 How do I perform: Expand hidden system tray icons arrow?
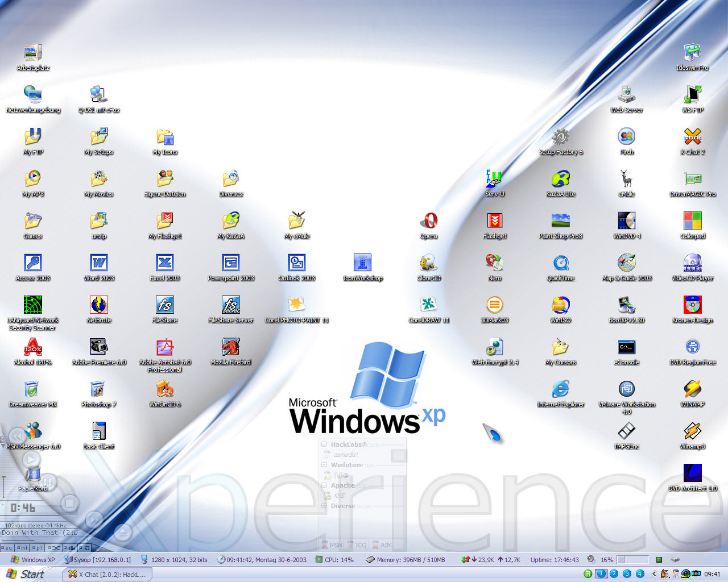pos(653,574)
